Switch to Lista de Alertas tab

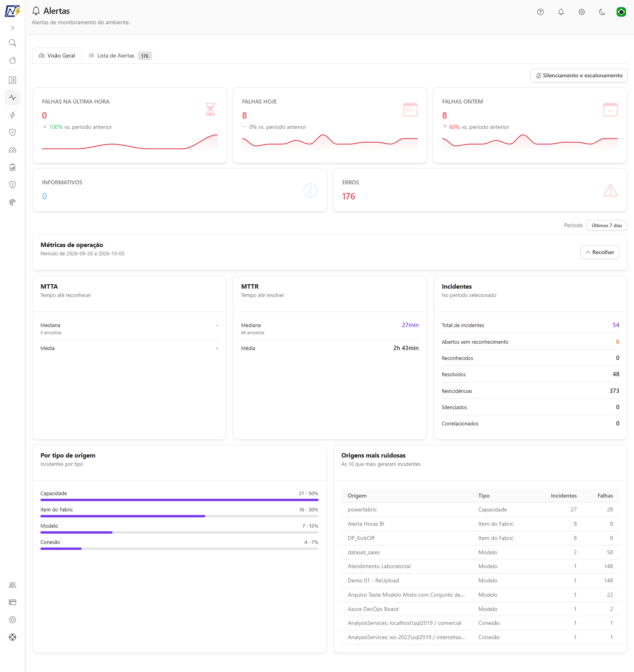[x=120, y=56]
